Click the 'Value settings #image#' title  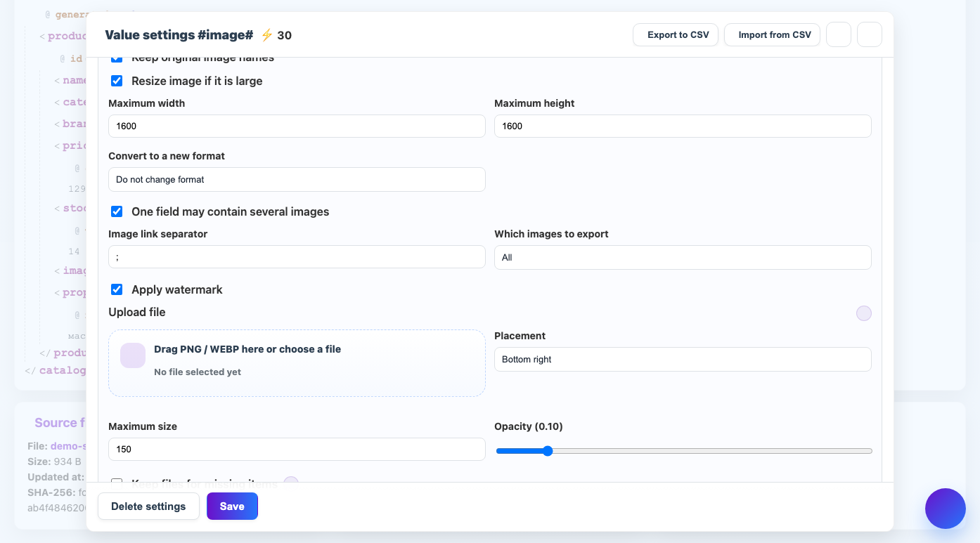click(x=179, y=35)
